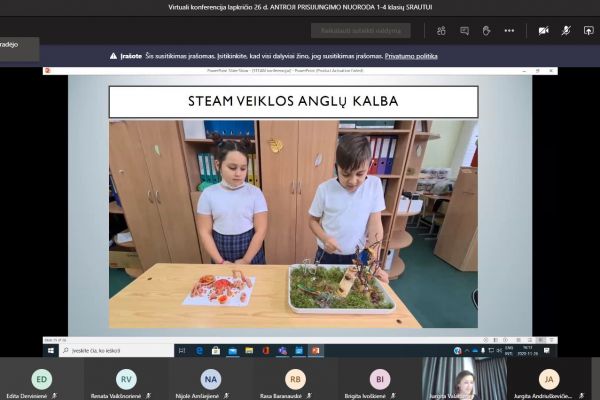
Task: Open the meeting chat icon
Action: (464, 31)
